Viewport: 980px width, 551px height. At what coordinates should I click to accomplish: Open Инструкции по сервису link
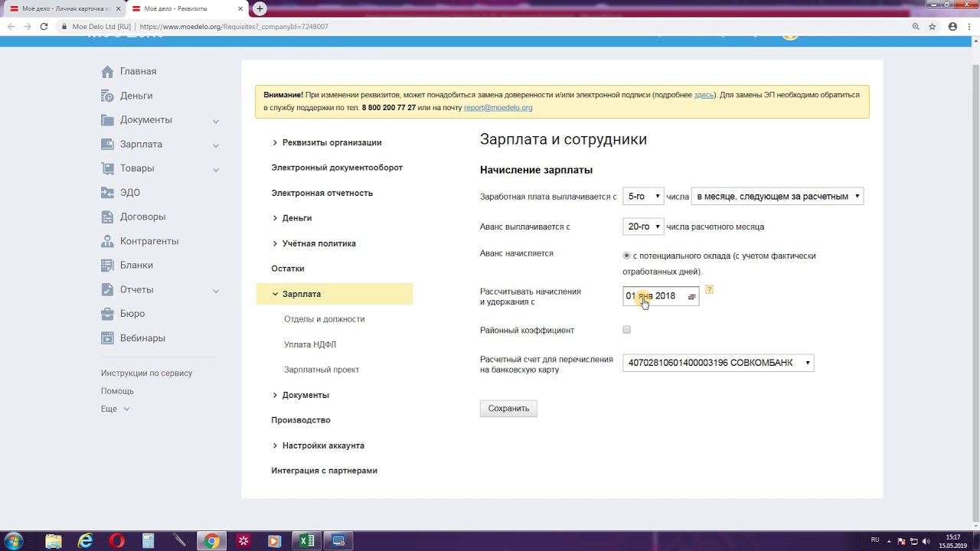point(146,373)
